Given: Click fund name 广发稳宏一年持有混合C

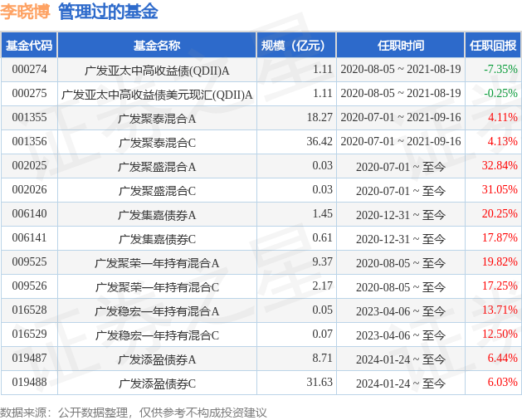Looking at the screenshot, I should (157, 335).
